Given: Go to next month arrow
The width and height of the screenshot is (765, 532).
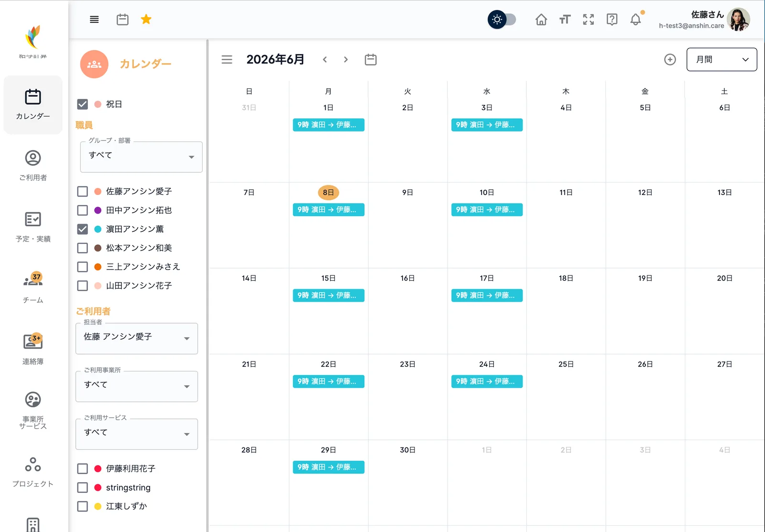Looking at the screenshot, I should 346,60.
